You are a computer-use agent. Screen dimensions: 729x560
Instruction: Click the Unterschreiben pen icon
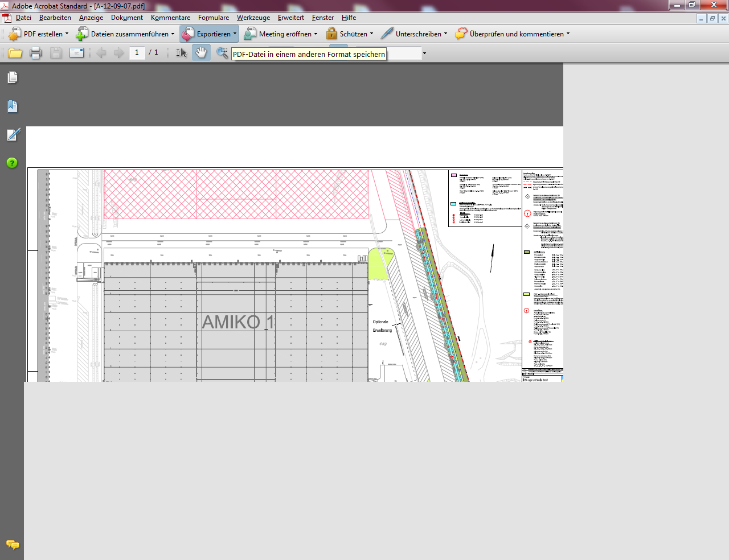pos(387,34)
